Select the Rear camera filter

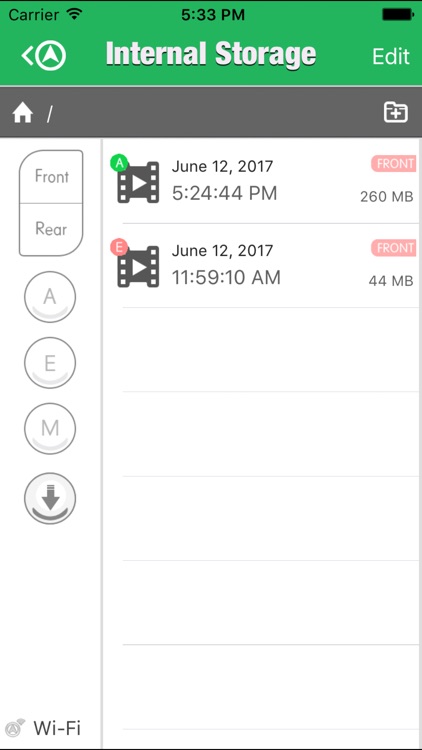(x=51, y=230)
